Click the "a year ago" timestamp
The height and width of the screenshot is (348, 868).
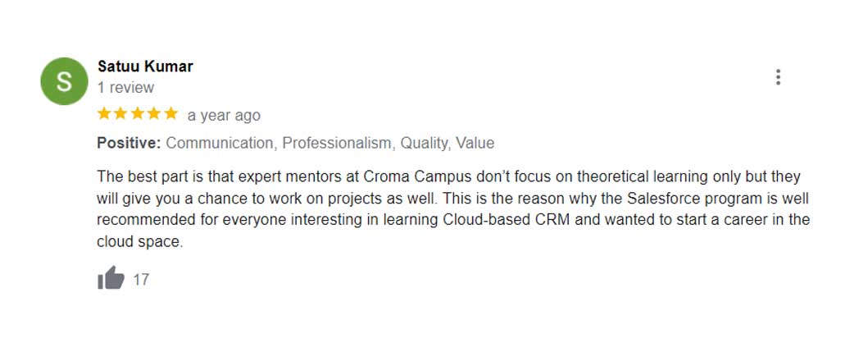click(224, 115)
